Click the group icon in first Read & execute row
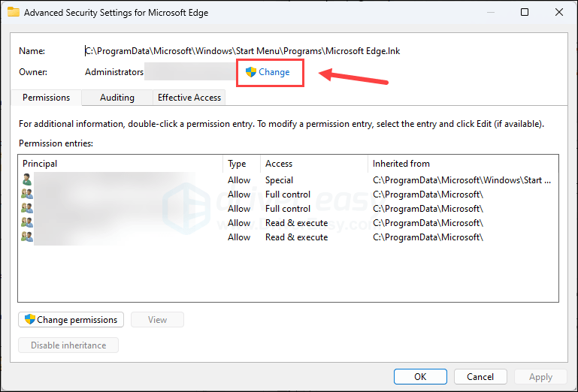 click(x=27, y=223)
